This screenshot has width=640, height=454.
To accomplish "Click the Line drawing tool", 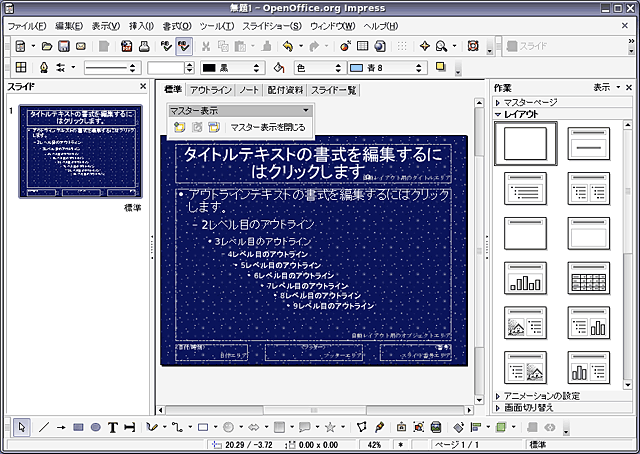I will point(44,427).
